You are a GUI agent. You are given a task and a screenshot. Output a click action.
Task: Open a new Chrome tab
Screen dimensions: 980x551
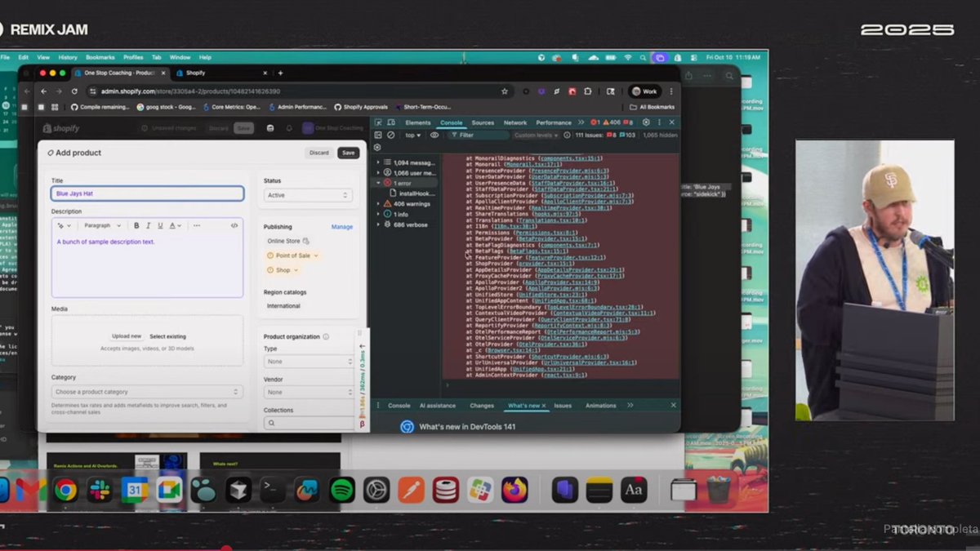click(280, 73)
